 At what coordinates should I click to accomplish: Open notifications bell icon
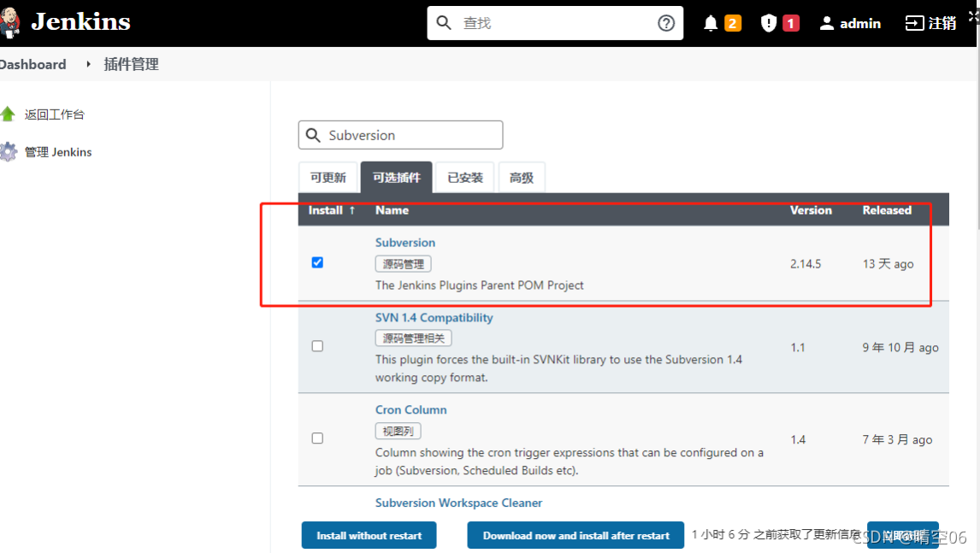(711, 23)
